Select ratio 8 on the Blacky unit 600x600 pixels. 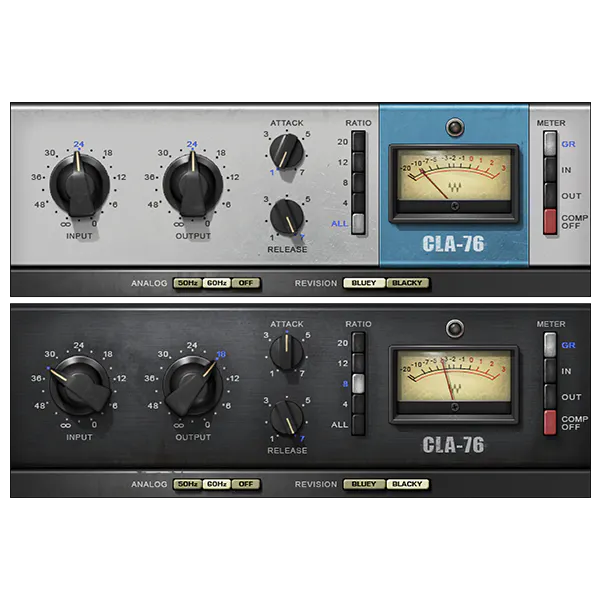[359, 384]
